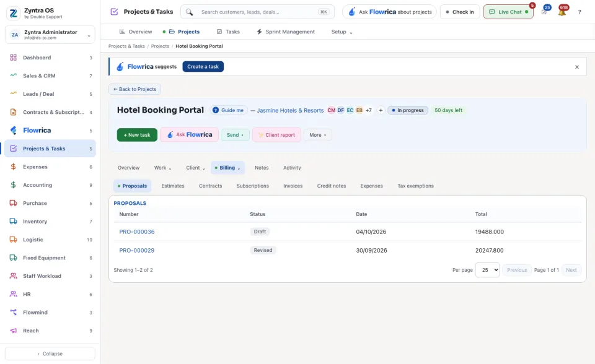
Task: Click the Zyntra OS logo icon
Action: click(13, 13)
